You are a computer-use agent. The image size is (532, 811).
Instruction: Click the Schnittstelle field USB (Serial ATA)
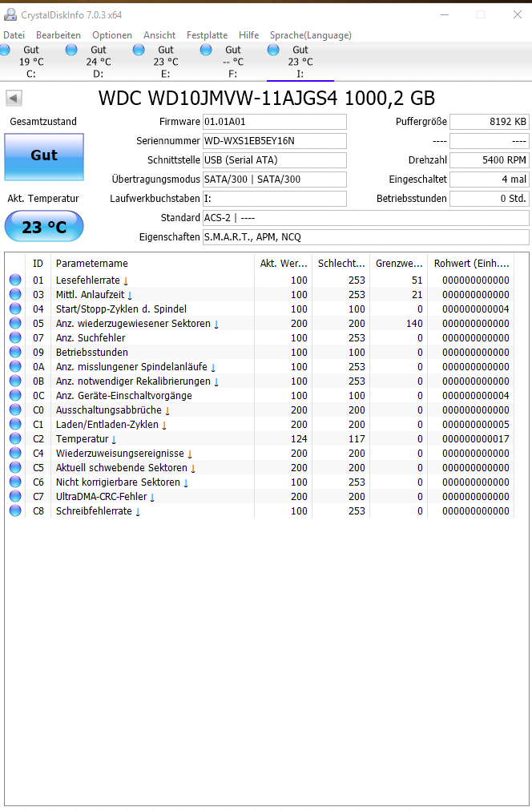[275, 159]
